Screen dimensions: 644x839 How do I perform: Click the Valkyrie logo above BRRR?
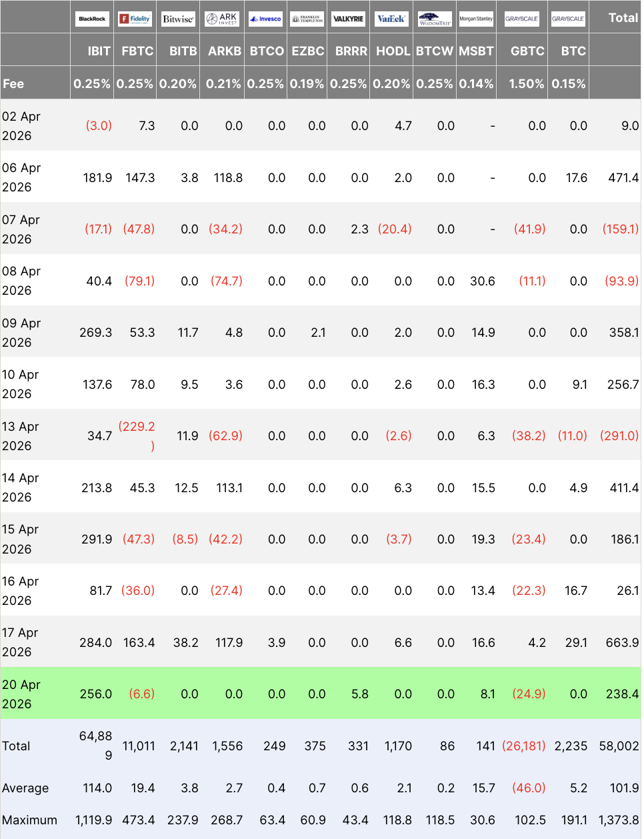349,19
